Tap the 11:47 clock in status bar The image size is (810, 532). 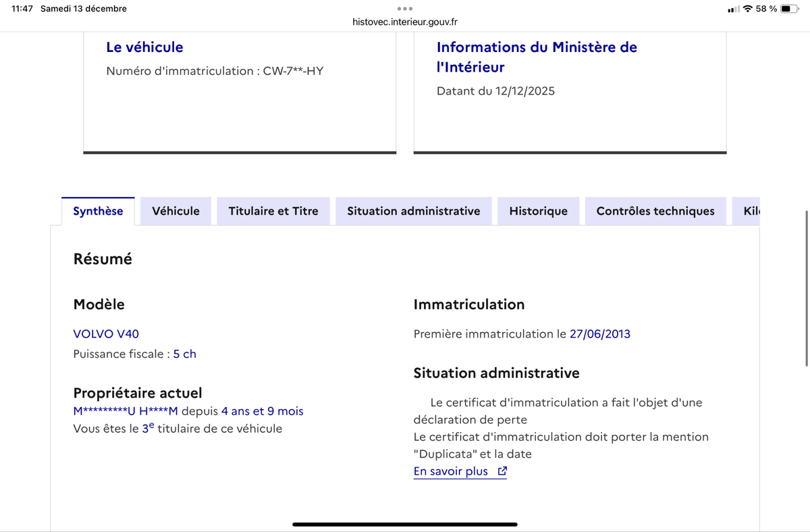click(22, 9)
